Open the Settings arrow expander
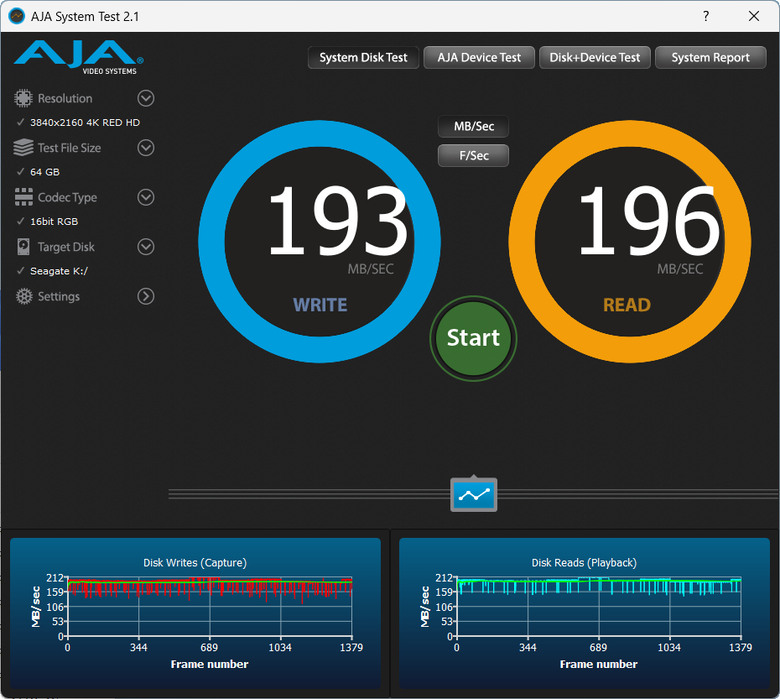780x699 pixels. [x=146, y=296]
